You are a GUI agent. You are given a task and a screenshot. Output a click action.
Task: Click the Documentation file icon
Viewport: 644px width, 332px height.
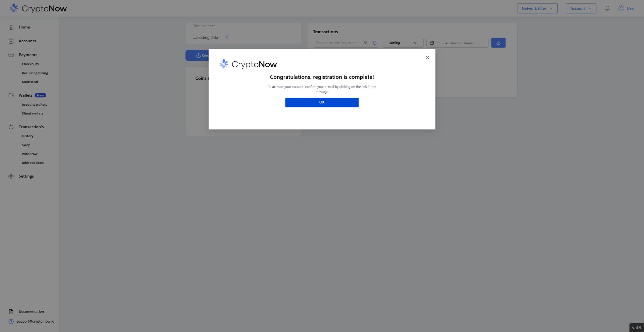pos(11,312)
